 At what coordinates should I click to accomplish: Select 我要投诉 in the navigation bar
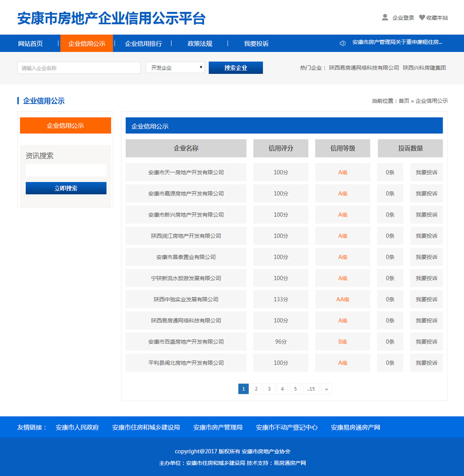tap(256, 44)
